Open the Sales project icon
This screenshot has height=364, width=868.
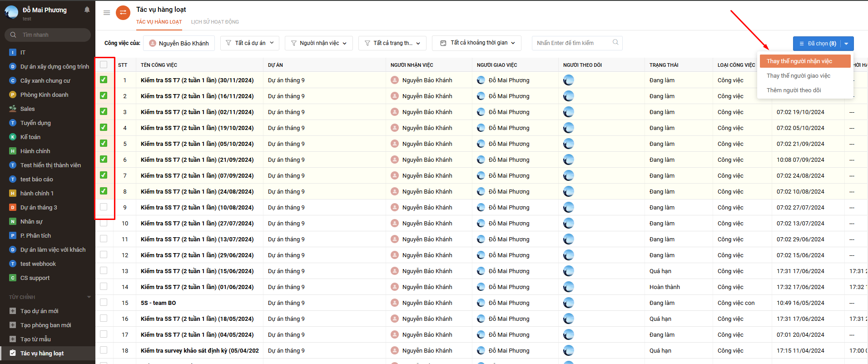[x=13, y=109]
